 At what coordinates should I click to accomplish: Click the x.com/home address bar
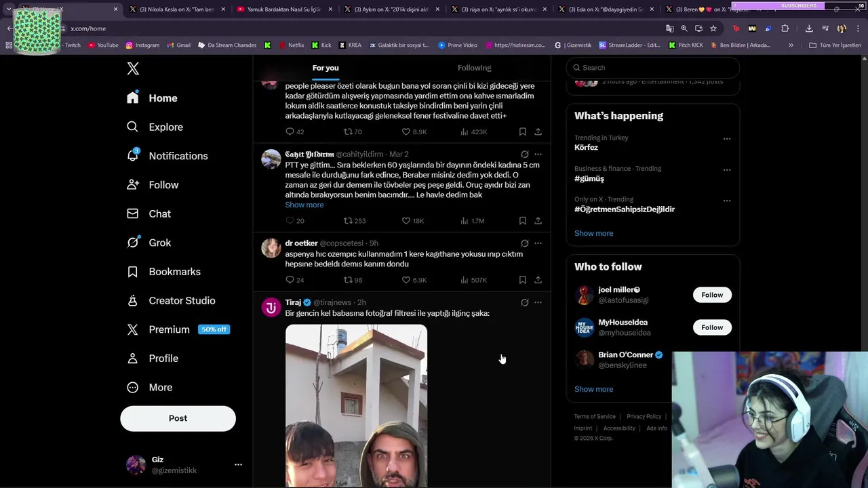click(x=359, y=28)
